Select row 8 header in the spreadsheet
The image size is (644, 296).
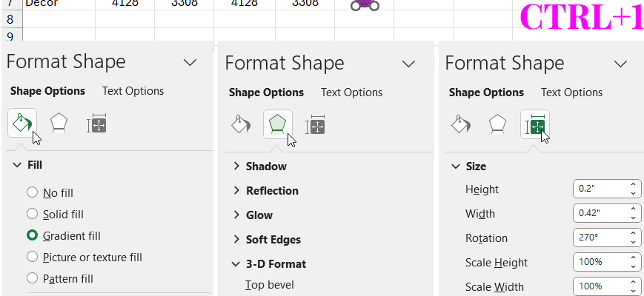pyautogui.click(x=11, y=20)
